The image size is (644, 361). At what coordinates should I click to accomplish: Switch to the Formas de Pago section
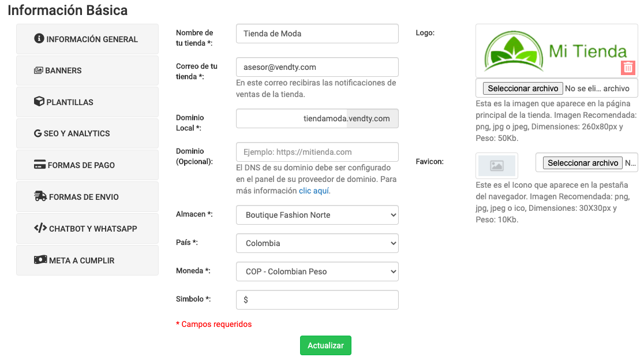click(87, 165)
